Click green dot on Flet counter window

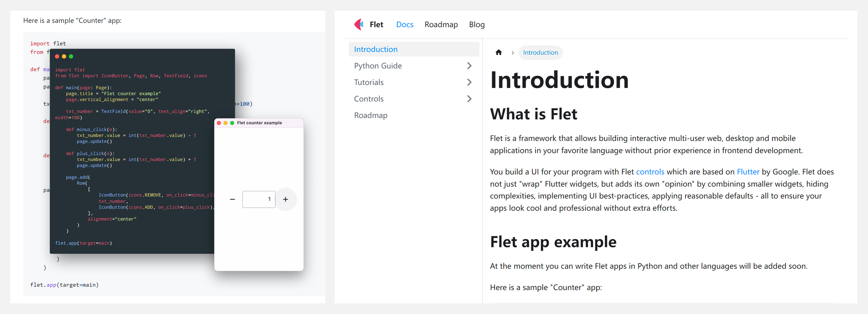[232, 123]
